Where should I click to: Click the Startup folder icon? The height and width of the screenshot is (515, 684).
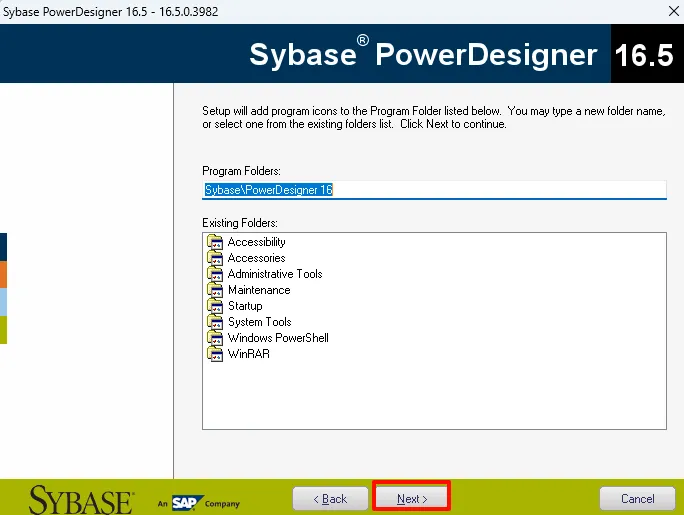click(x=215, y=306)
